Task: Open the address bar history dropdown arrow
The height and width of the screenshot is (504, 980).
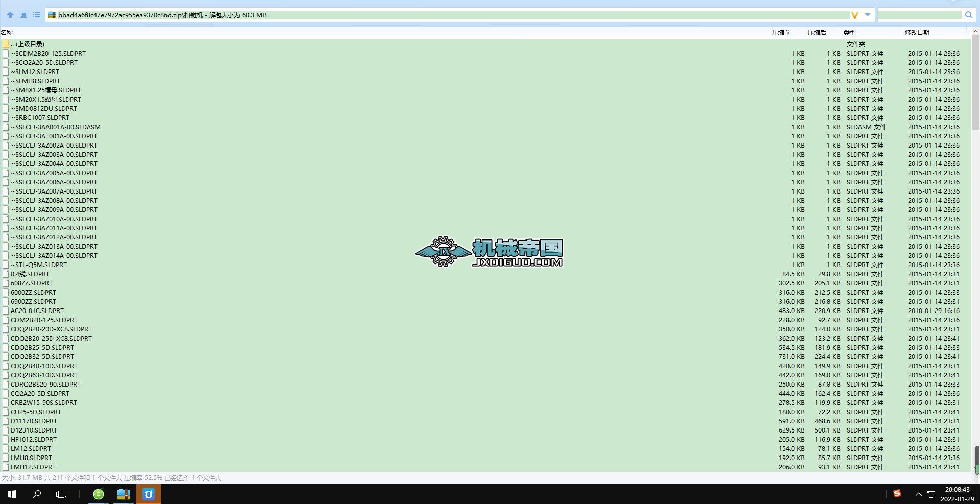Action: click(868, 15)
